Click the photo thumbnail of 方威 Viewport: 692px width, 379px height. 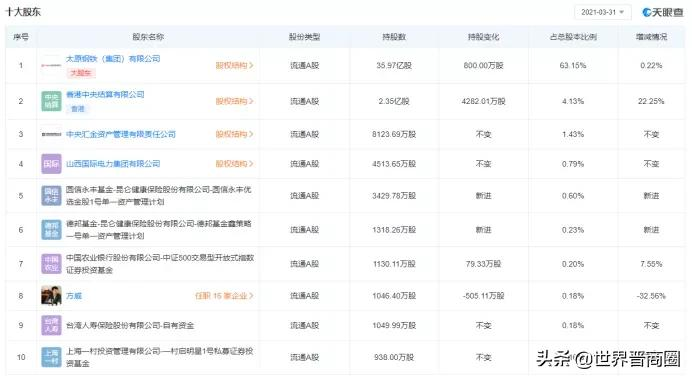[51, 296]
